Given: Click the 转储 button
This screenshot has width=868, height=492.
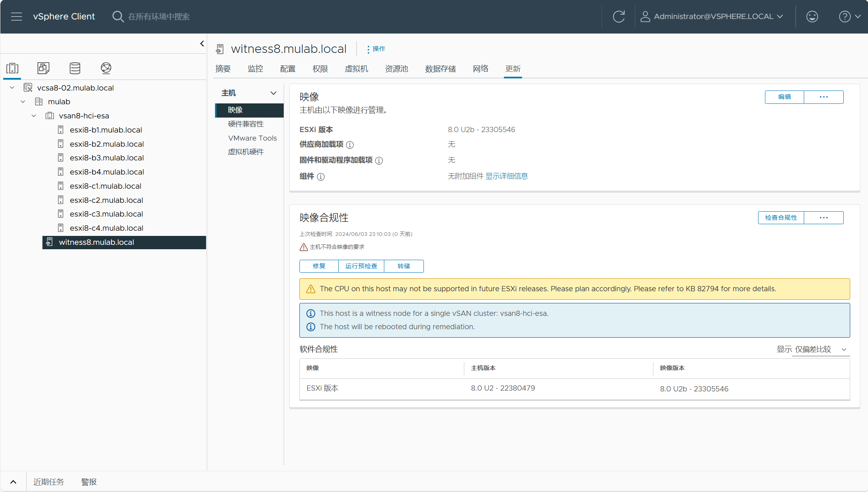Looking at the screenshot, I should [404, 266].
